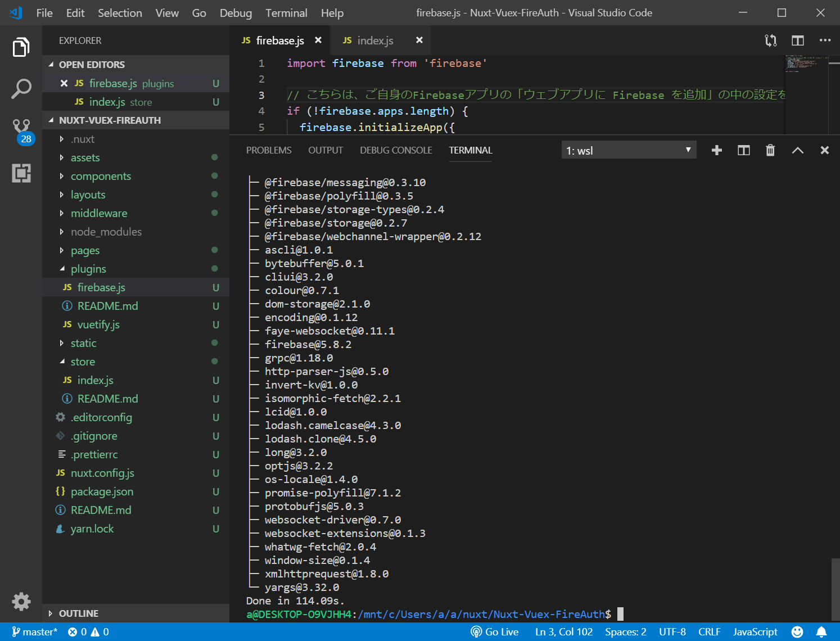Viewport: 840px width, 641px height.
Task: Kill terminal using trash icon
Action: (770, 150)
